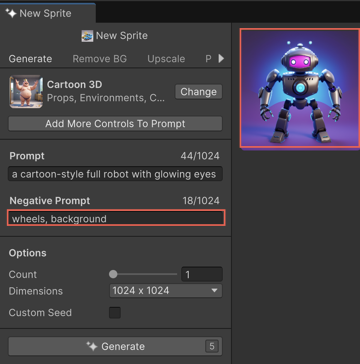The image size is (360, 364).
Task: Click Add More Controls To Prompt
Action: (x=115, y=124)
